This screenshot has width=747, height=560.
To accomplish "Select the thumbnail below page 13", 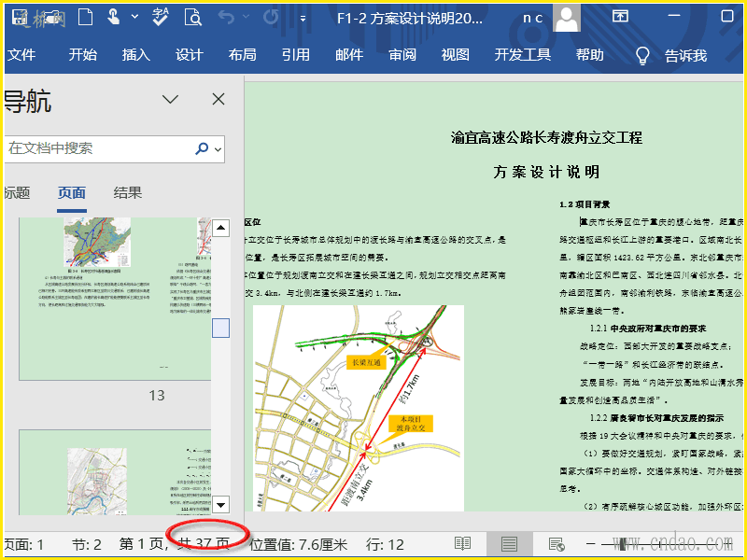I will pyautogui.click(x=115, y=472).
